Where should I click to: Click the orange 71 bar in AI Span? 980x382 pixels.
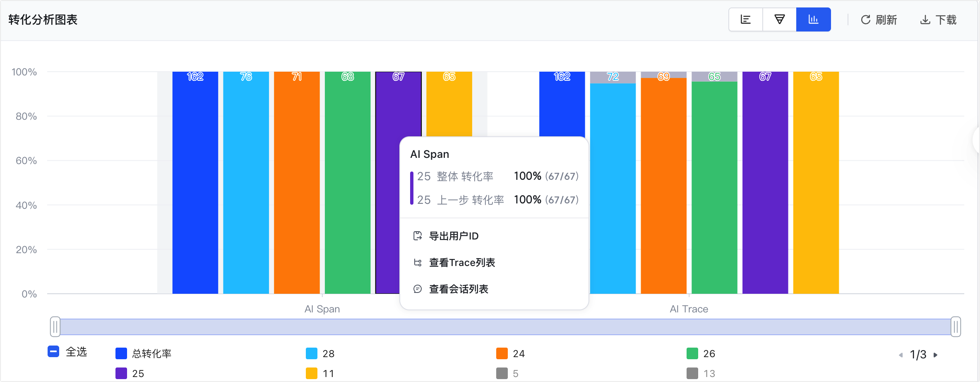click(x=297, y=183)
